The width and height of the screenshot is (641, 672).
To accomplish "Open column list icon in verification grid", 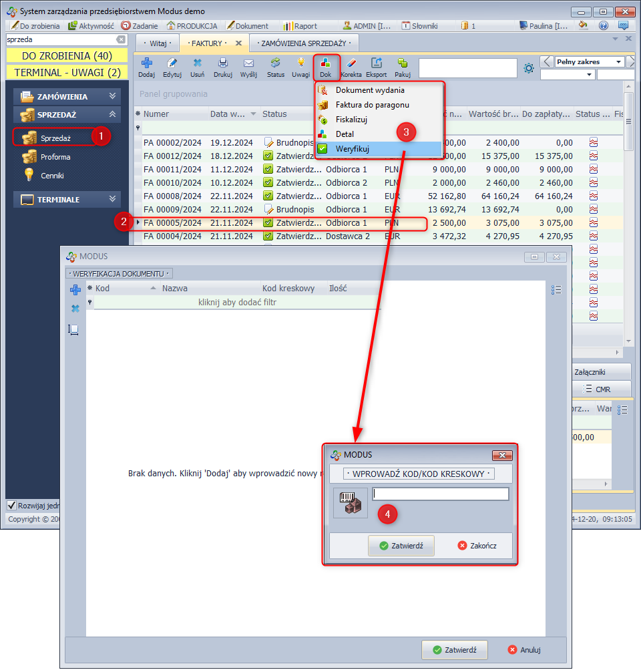I will tap(556, 290).
